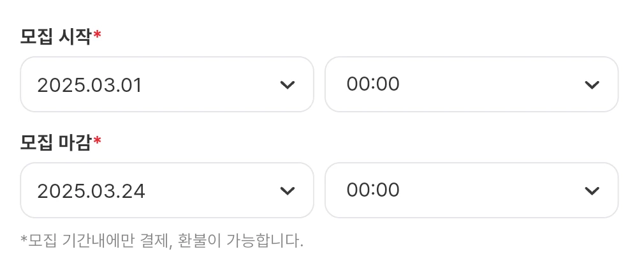
Task: Click red asterisk next to 모집 마감
Action: click(98, 142)
